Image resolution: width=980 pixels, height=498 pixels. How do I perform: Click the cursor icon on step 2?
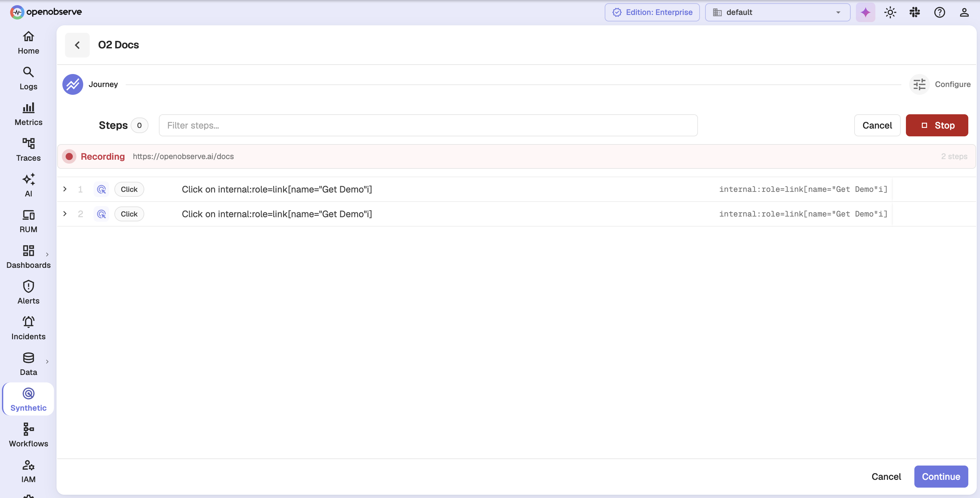[x=101, y=214]
